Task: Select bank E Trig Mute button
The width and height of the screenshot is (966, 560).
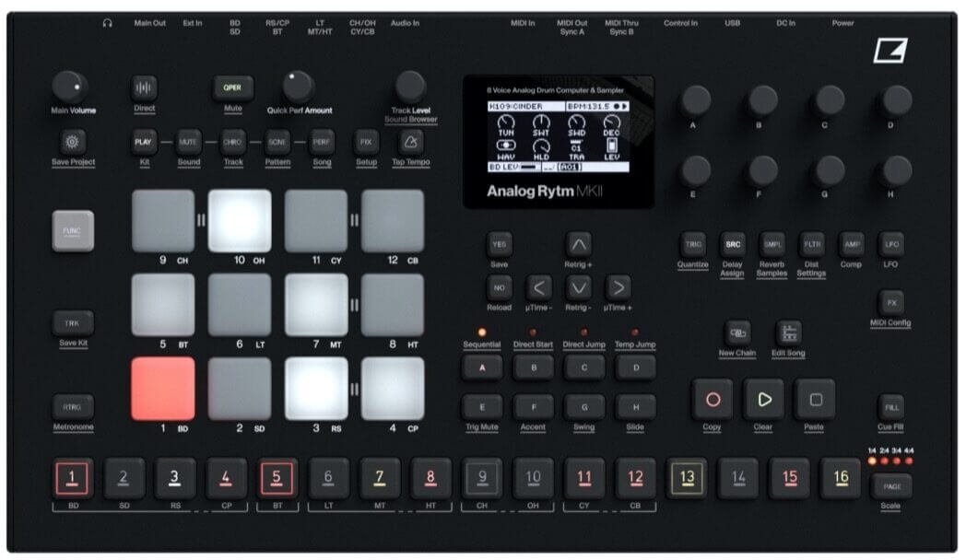Action: [482, 407]
